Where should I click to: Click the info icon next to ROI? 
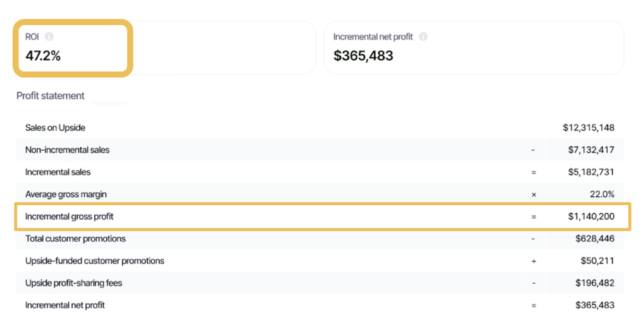49,37
